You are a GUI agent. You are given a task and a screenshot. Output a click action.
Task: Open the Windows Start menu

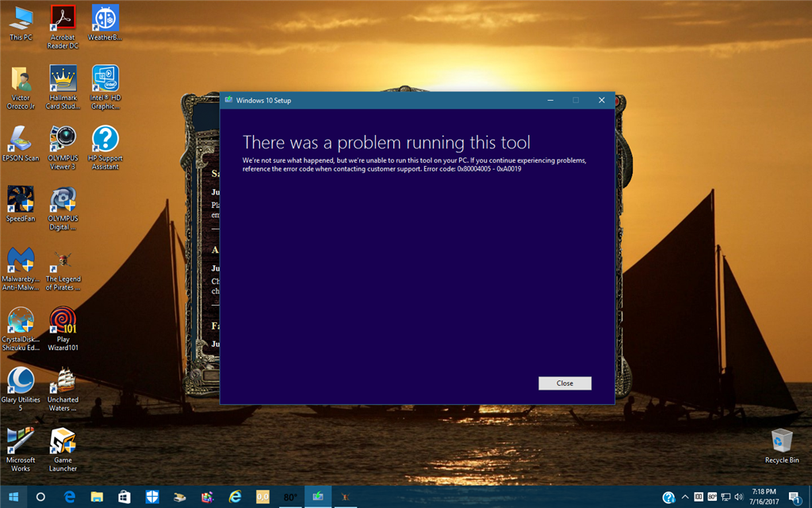pyautogui.click(x=14, y=497)
